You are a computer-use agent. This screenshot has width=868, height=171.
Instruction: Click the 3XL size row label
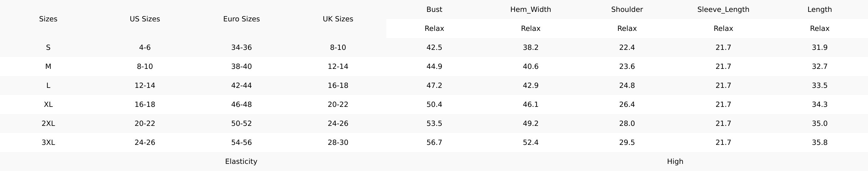(x=48, y=142)
